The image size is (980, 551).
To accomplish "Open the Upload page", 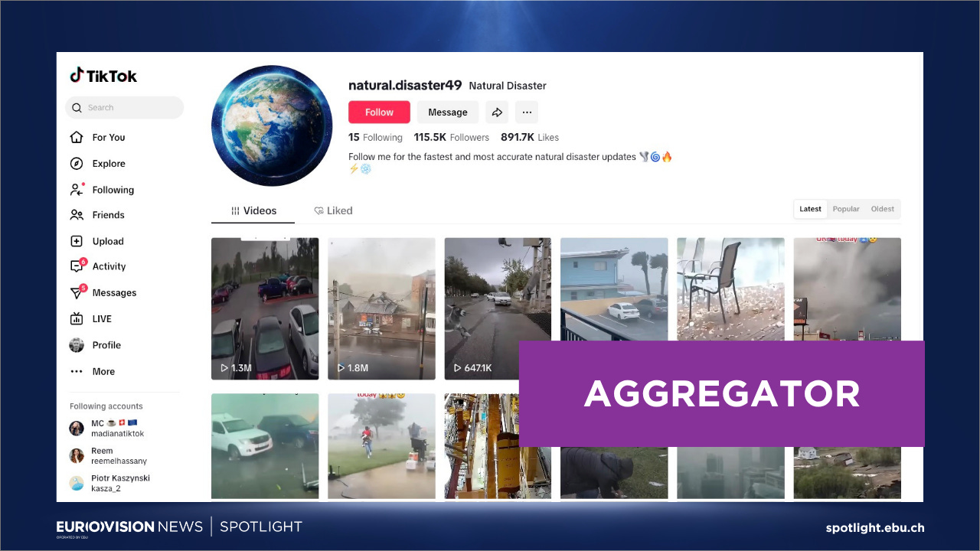I will [108, 241].
